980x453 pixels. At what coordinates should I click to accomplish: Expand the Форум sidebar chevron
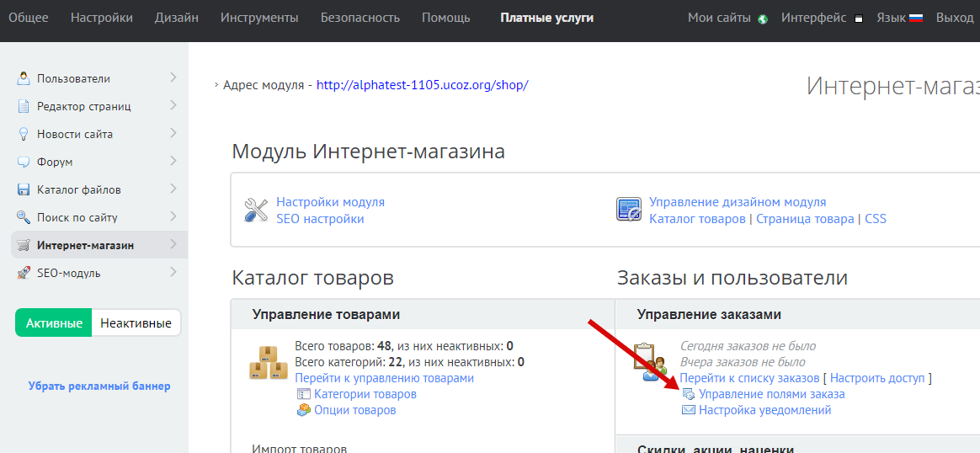tap(173, 161)
